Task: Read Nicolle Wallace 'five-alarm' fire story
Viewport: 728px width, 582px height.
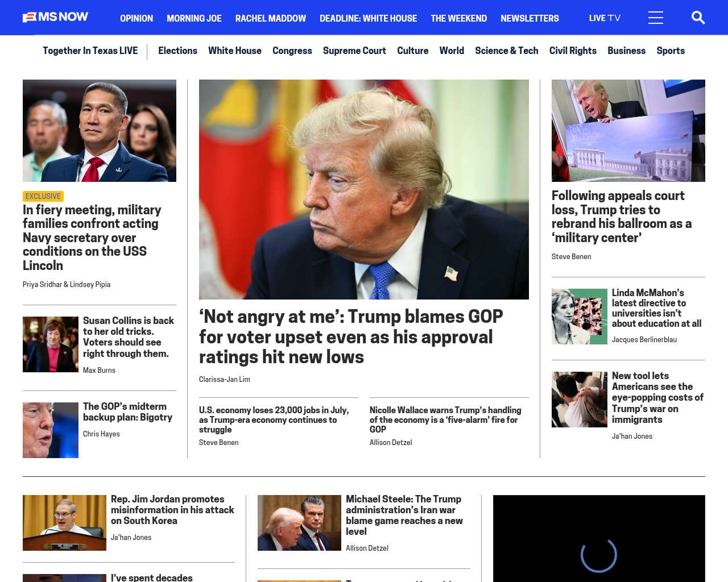Action: 445,420
